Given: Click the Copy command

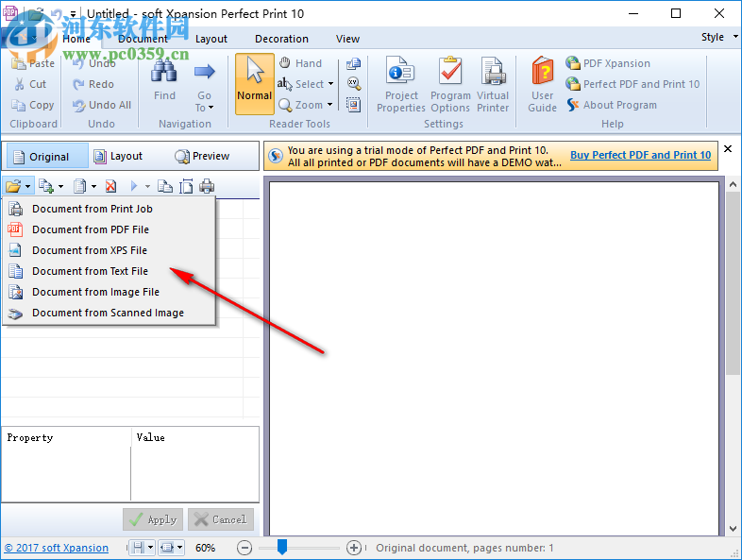Looking at the screenshot, I should 33,105.
